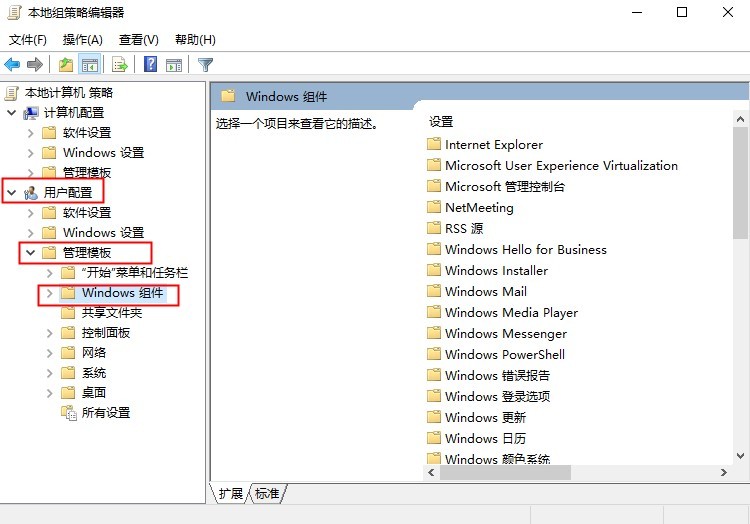The image size is (750, 524).
Task: Click the Up one level folder icon
Action: [66, 64]
